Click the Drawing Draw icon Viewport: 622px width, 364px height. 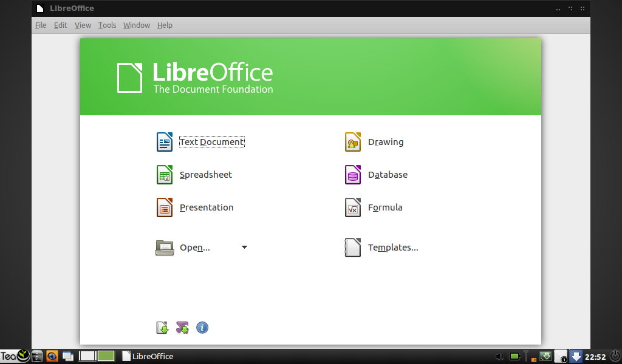point(353,142)
